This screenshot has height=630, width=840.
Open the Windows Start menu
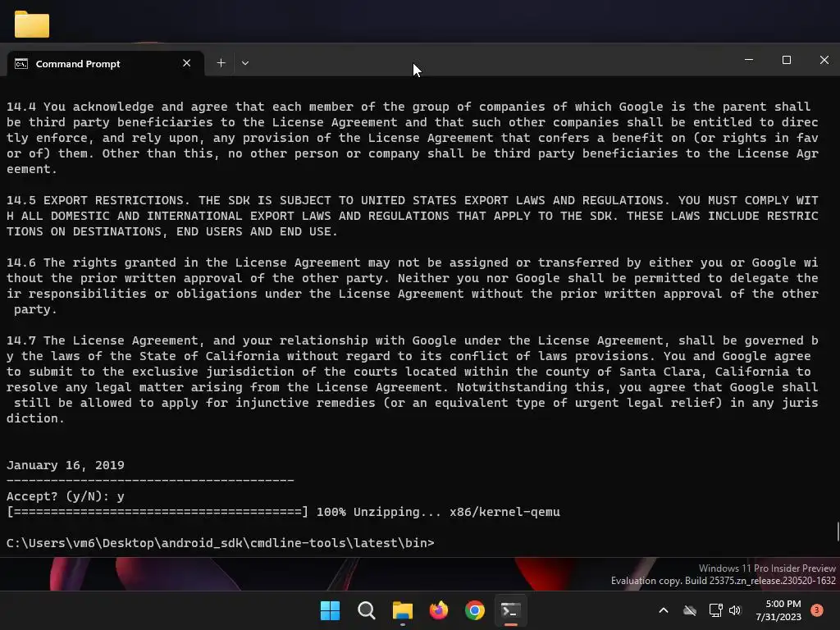click(330, 610)
